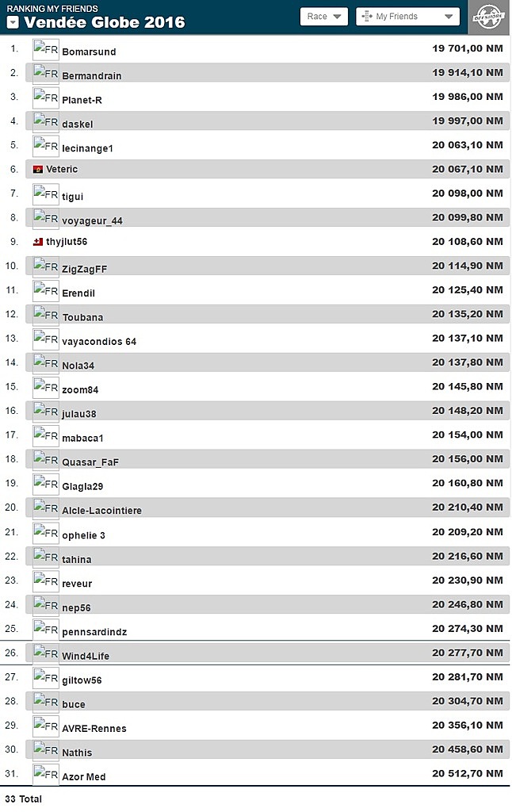This screenshot has width=512, height=812.
Task: Click the 33 Total footer label
Action: point(23,799)
